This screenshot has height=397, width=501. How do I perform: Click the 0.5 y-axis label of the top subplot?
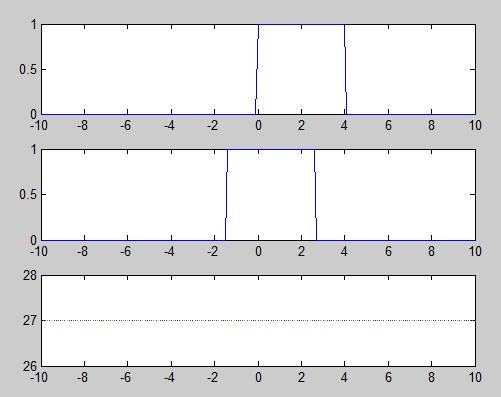pyautogui.click(x=28, y=69)
